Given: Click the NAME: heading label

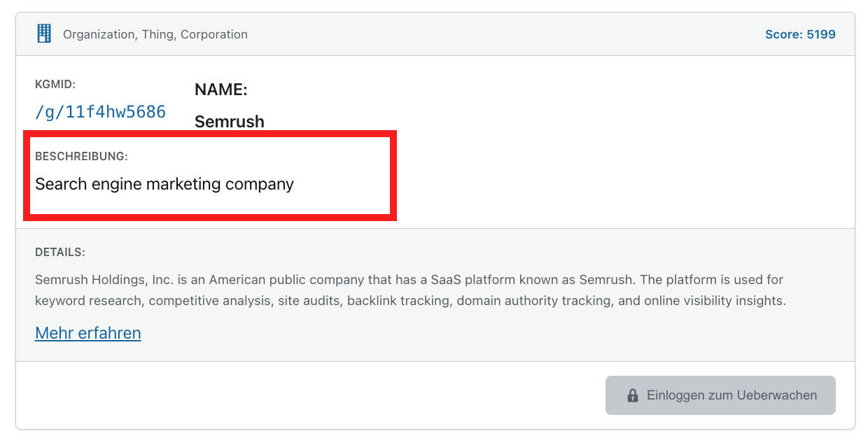Looking at the screenshot, I should (220, 90).
